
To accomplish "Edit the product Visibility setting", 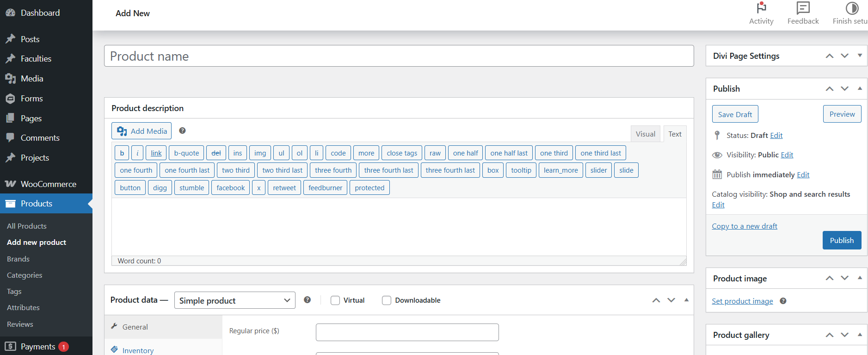I will [x=787, y=155].
